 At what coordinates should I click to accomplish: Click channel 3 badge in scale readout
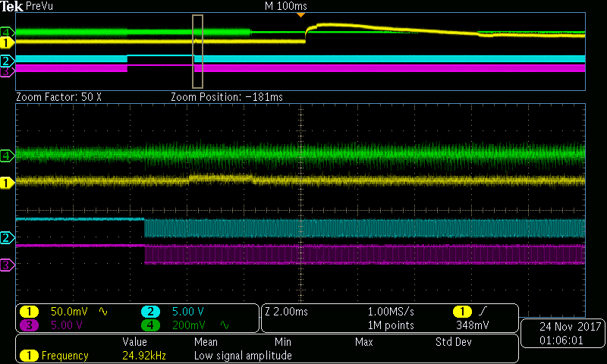click(x=29, y=325)
